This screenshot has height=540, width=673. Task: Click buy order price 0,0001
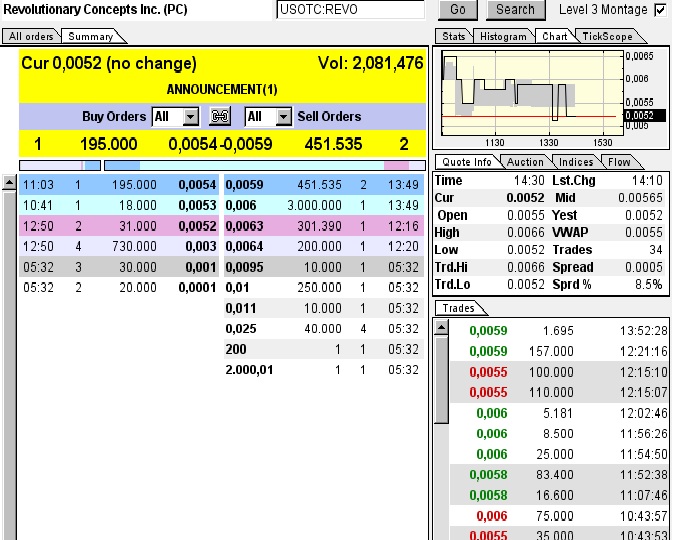[197, 288]
